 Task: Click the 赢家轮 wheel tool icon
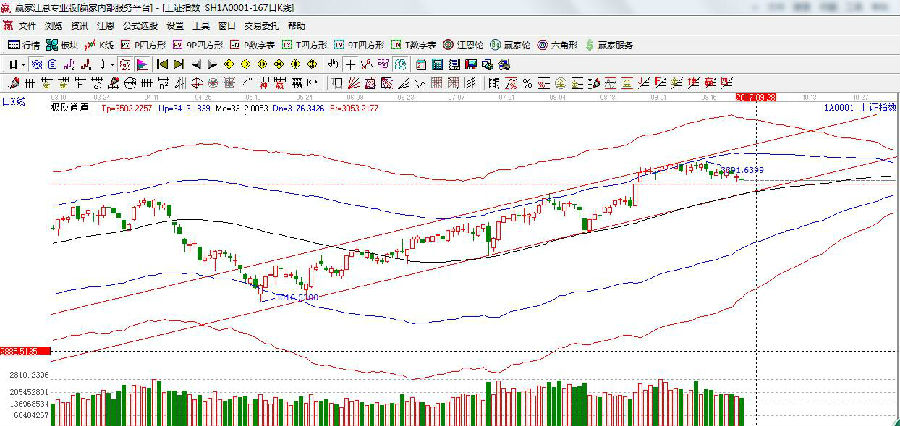510,45
